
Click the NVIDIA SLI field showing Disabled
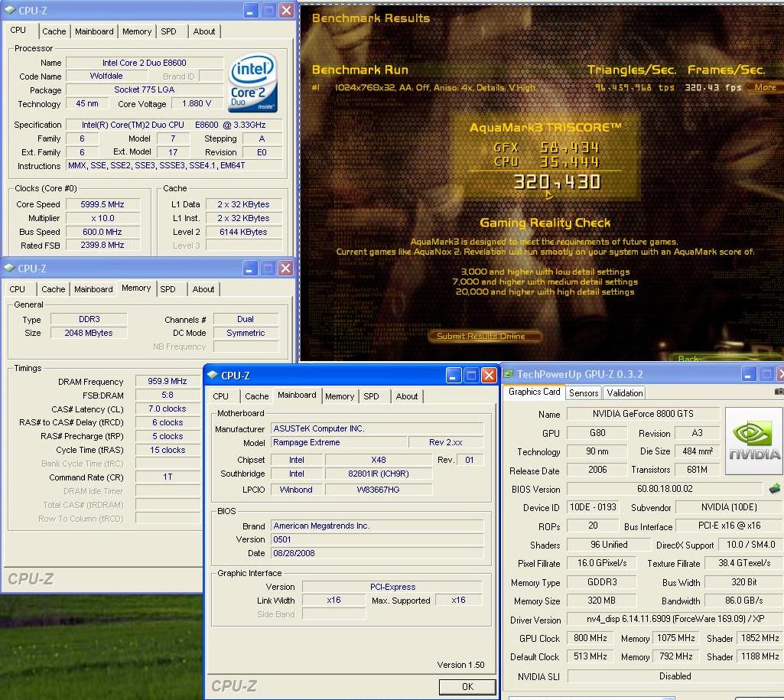coord(675,676)
